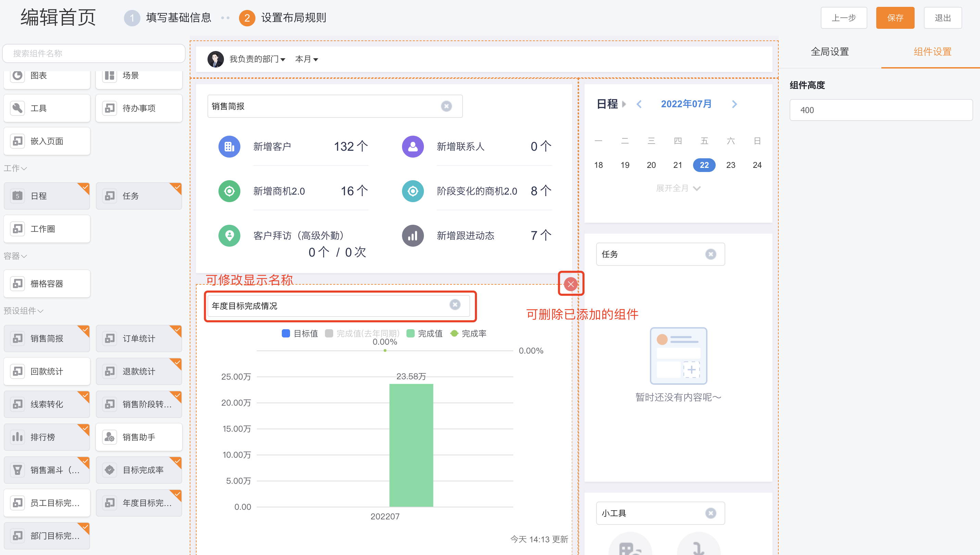Clear the 任务 title field

(x=710, y=254)
